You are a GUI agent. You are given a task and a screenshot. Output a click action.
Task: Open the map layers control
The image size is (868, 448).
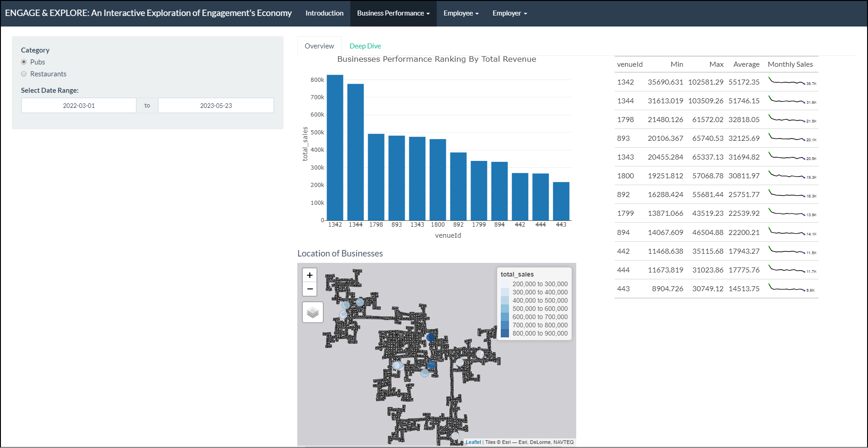click(313, 312)
